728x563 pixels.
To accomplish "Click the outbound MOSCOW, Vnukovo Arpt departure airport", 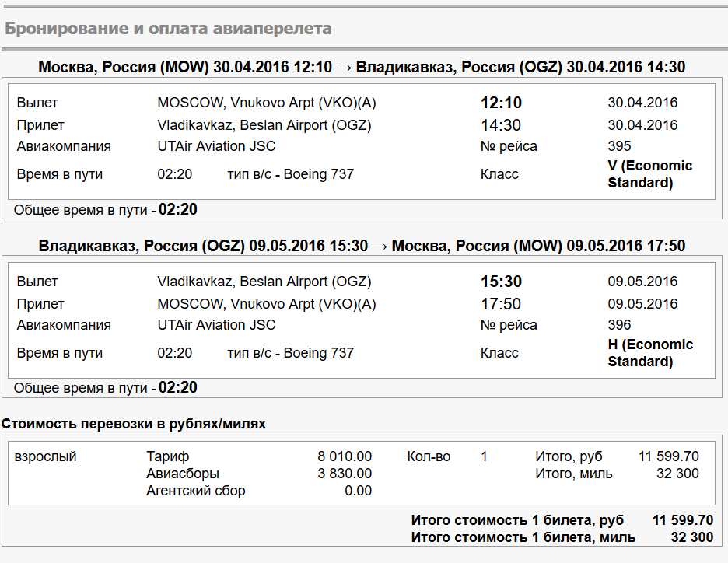I will [x=267, y=103].
